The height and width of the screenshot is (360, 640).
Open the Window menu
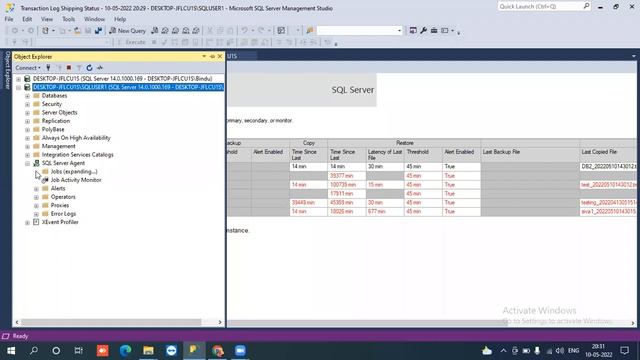[94, 19]
